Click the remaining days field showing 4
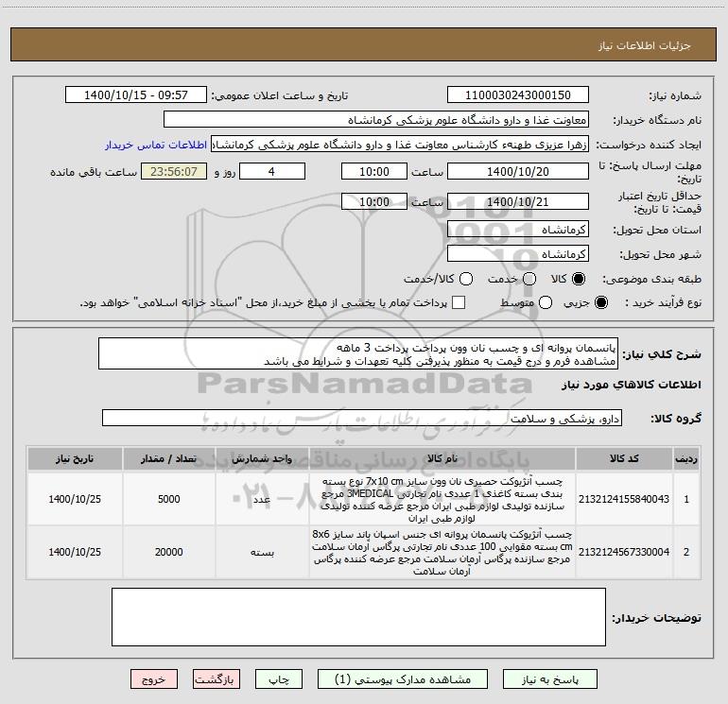Viewport: 728px width, 704px height. click(x=272, y=171)
